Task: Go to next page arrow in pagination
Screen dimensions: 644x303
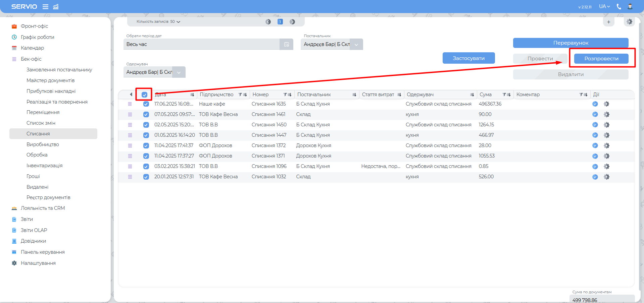Action: click(x=292, y=22)
